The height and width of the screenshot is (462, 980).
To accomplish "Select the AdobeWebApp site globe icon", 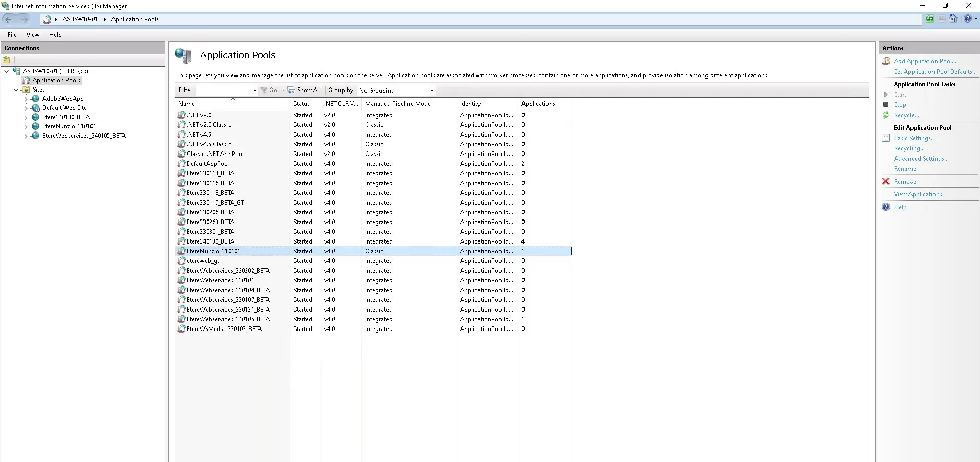I will 36,99.
